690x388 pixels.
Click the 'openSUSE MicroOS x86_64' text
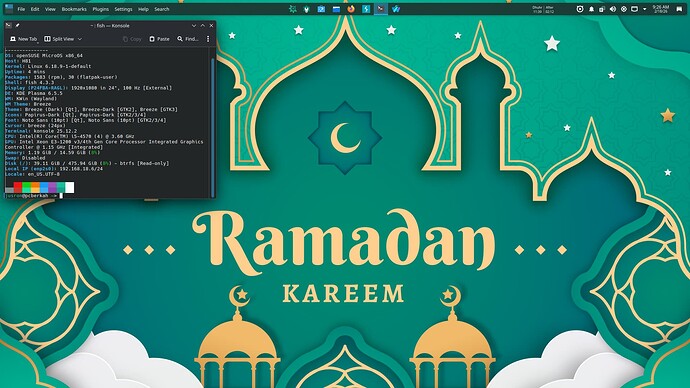[x=49, y=56]
